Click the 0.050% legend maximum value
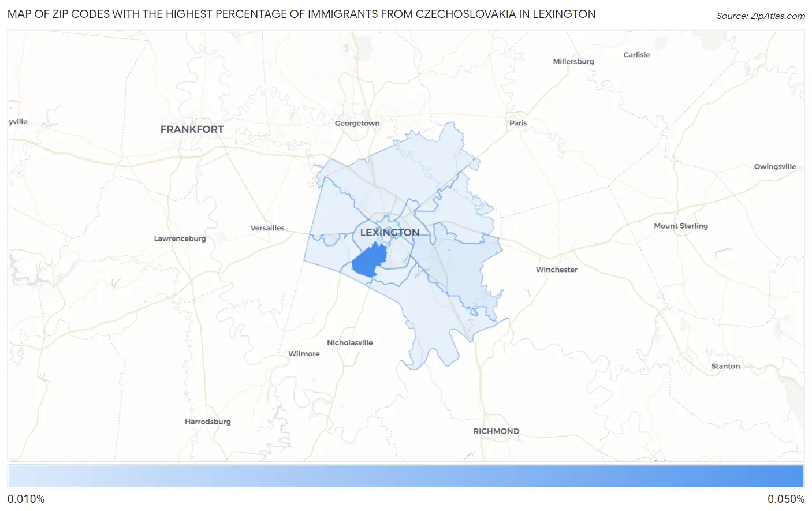This screenshot has height=511, width=812. (786, 499)
